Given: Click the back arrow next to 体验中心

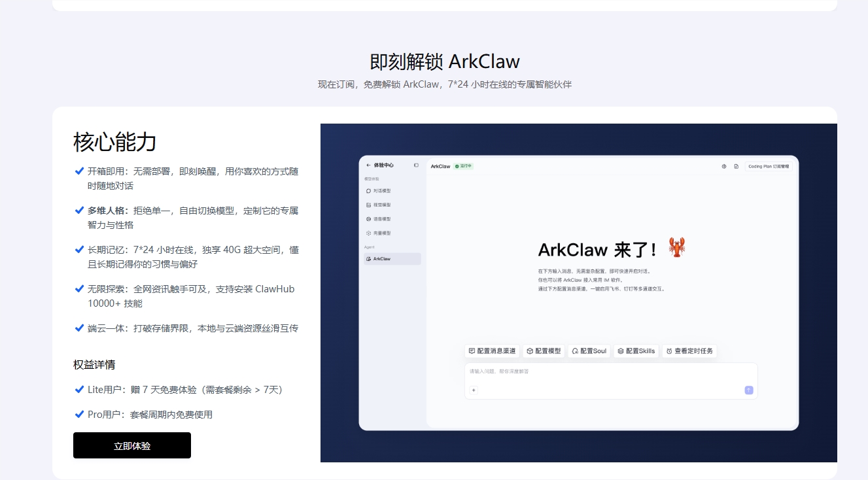Looking at the screenshot, I should pyautogui.click(x=368, y=165).
